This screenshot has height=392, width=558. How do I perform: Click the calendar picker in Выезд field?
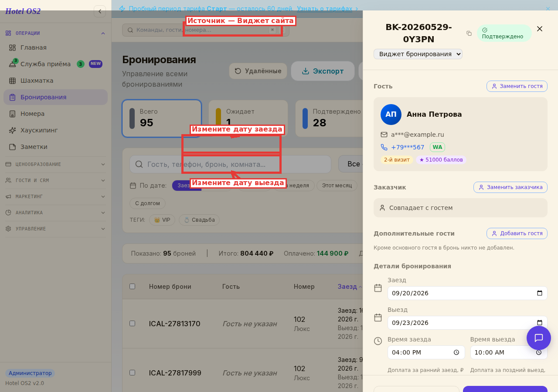pyautogui.click(x=540, y=323)
